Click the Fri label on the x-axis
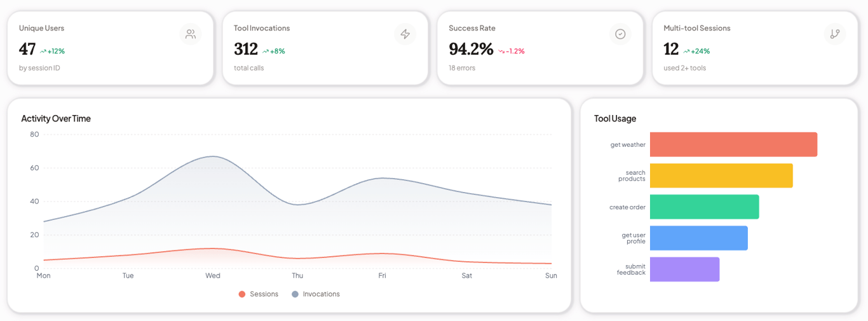 click(382, 276)
